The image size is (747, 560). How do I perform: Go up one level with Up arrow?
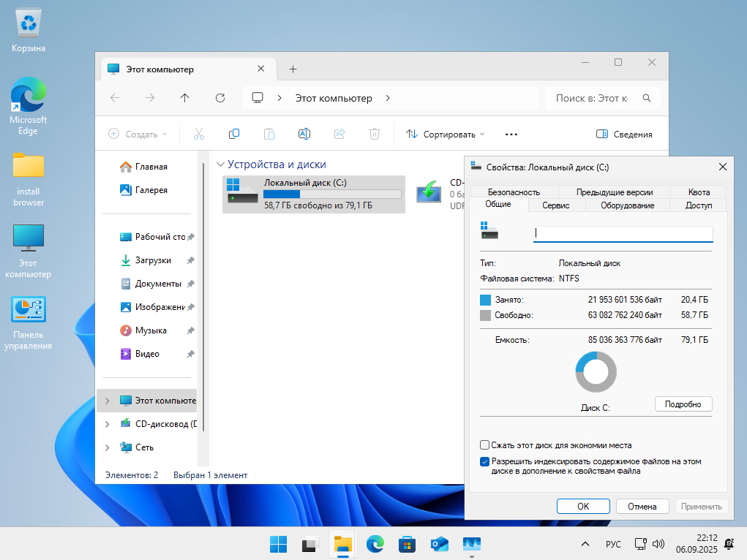185,98
